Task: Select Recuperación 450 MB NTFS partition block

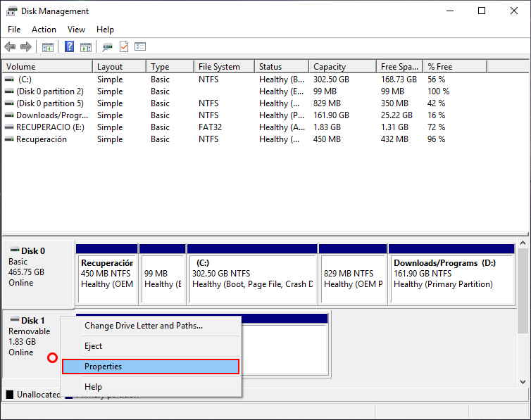Action: (x=107, y=274)
